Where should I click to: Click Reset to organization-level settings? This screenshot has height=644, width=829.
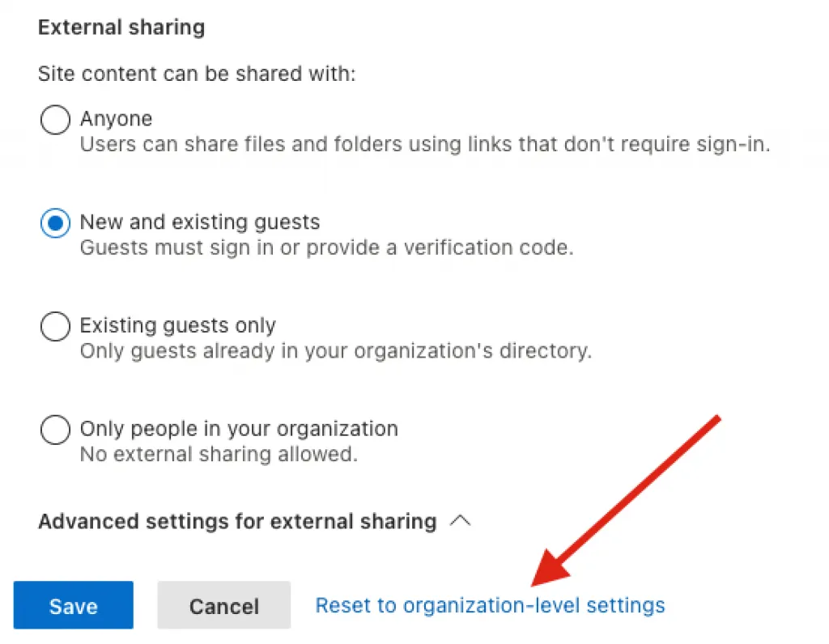(491, 604)
